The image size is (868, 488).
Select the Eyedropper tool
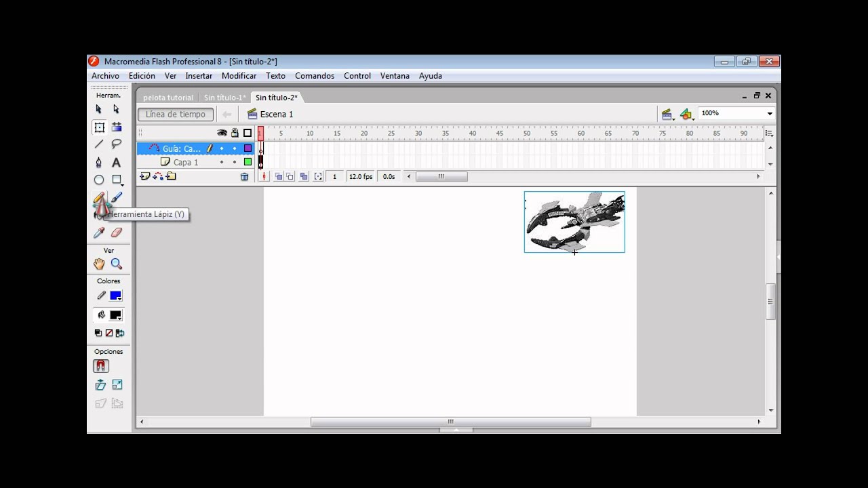[x=99, y=232]
